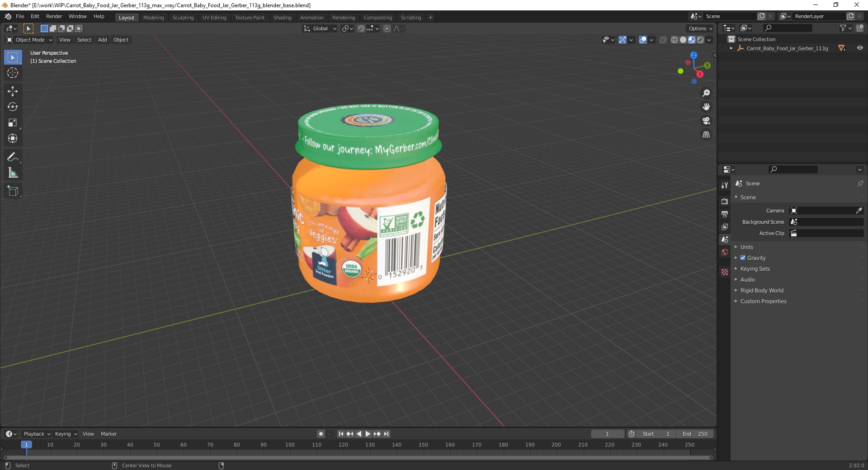Add a new workspace with plus button
The width and height of the screenshot is (868, 470).
tap(430, 18)
